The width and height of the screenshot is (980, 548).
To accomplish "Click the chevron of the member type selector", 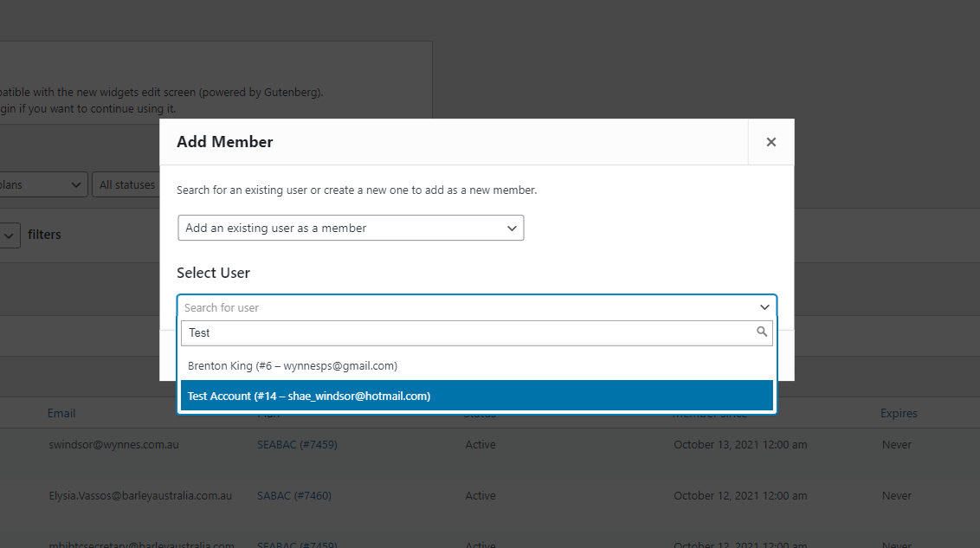I will click(512, 228).
